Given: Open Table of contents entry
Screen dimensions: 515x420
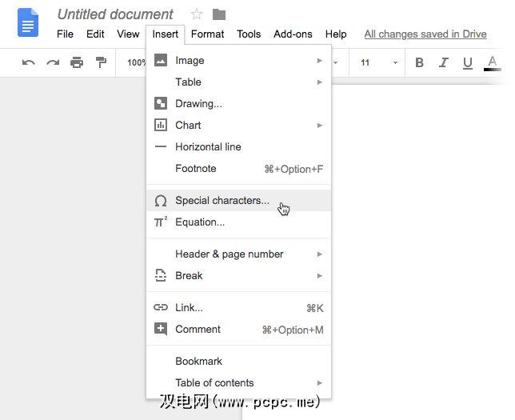Looking at the screenshot, I should [239, 382].
